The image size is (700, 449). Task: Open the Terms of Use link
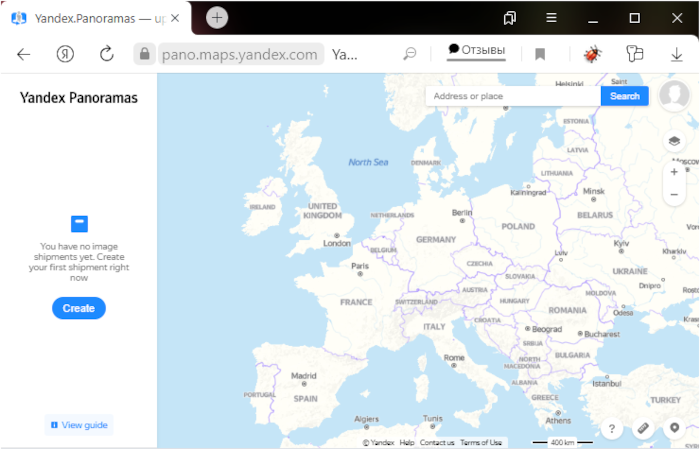click(x=481, y=442)
